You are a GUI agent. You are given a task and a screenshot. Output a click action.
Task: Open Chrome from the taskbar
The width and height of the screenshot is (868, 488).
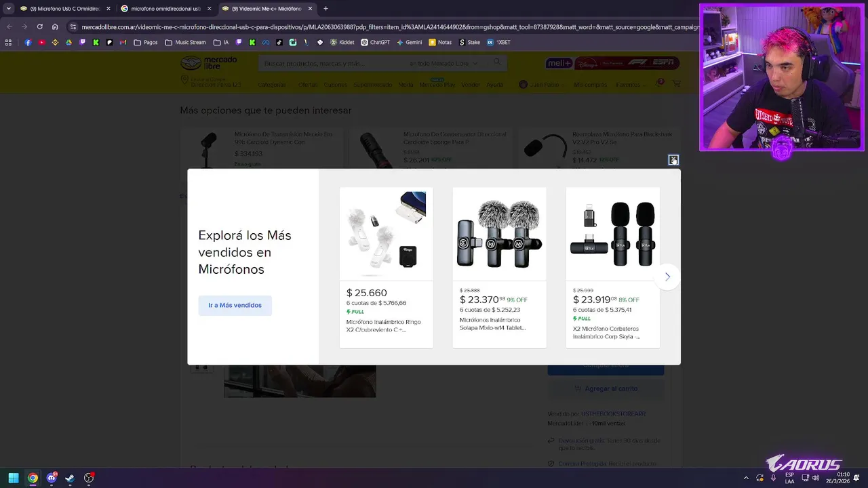click(x=33, y=478)
